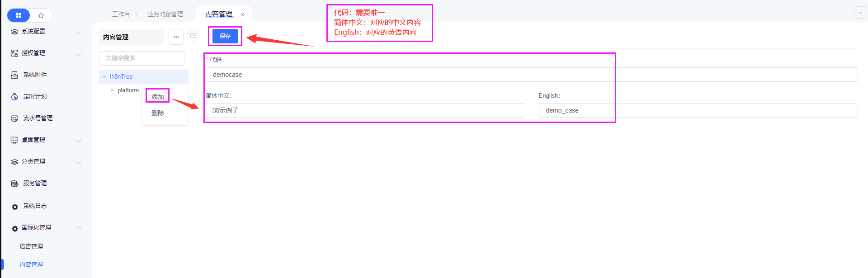Open 语言管理 in the sidebar
868x278 pixels.
(31, 246)
